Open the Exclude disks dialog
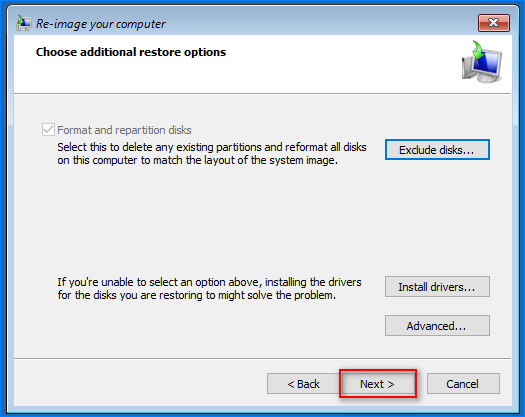Screen dimensions: 525x417 (437, 150)
